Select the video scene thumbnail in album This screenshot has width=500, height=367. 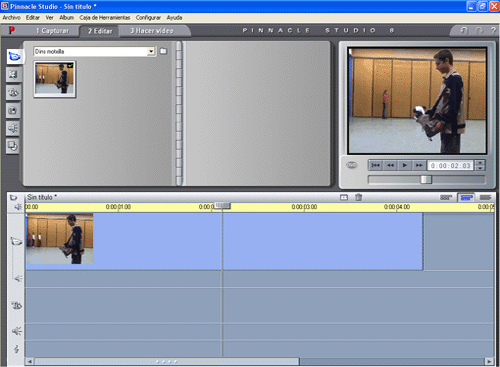tap(55, 79)
